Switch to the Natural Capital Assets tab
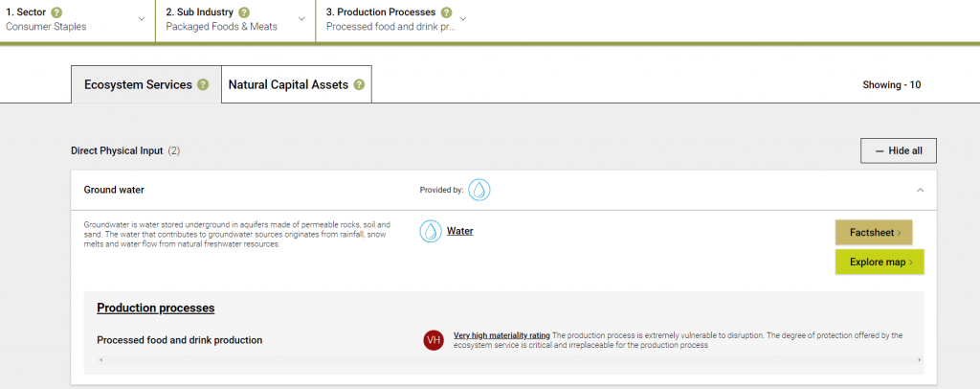980x389 pixels. 288,84
